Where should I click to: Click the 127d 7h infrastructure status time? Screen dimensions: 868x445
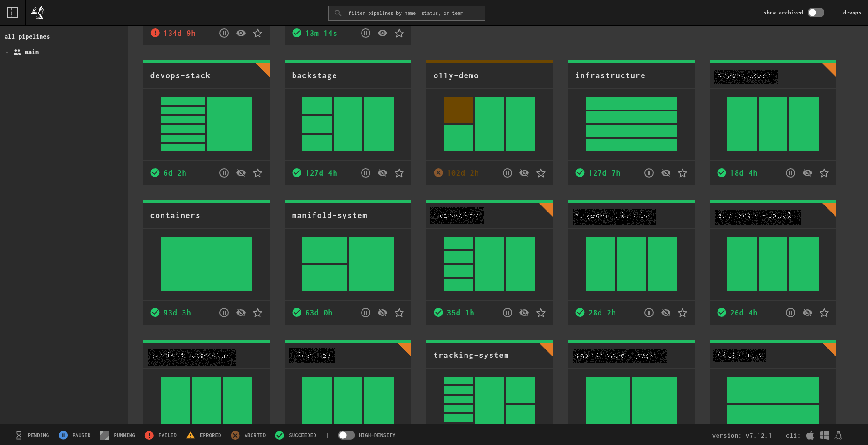click(x=604, y=173)
